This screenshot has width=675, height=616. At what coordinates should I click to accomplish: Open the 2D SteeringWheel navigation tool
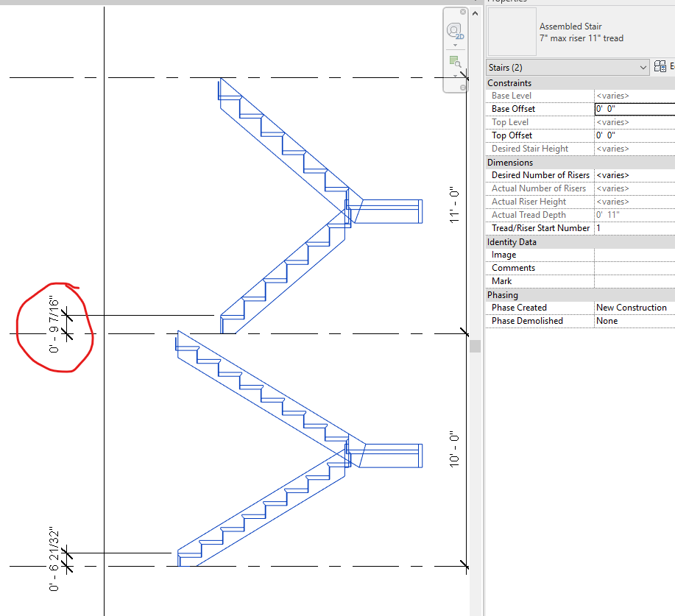click(454, 30)
